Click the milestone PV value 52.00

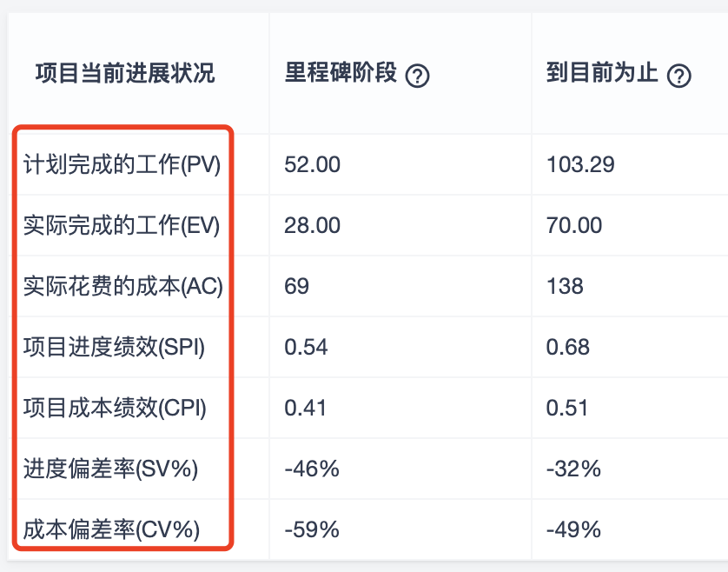(313, 164)
